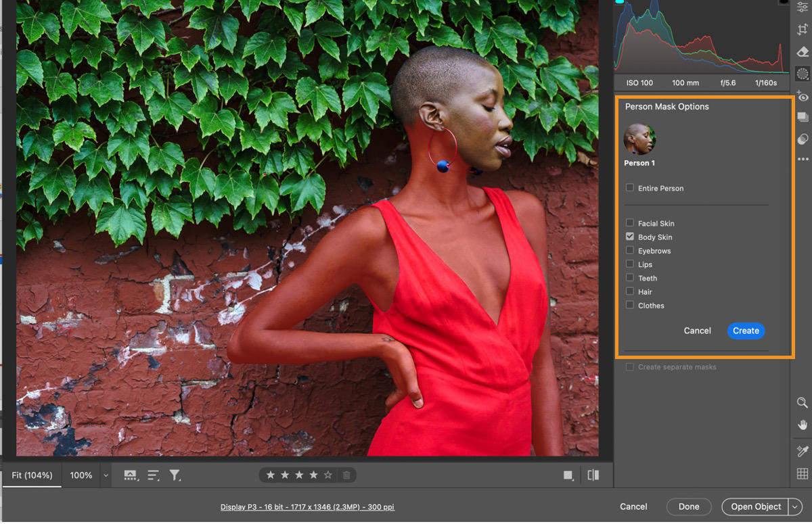
Task: Expand the Open Object dropdown arrow
Action: tap(796, 506)
